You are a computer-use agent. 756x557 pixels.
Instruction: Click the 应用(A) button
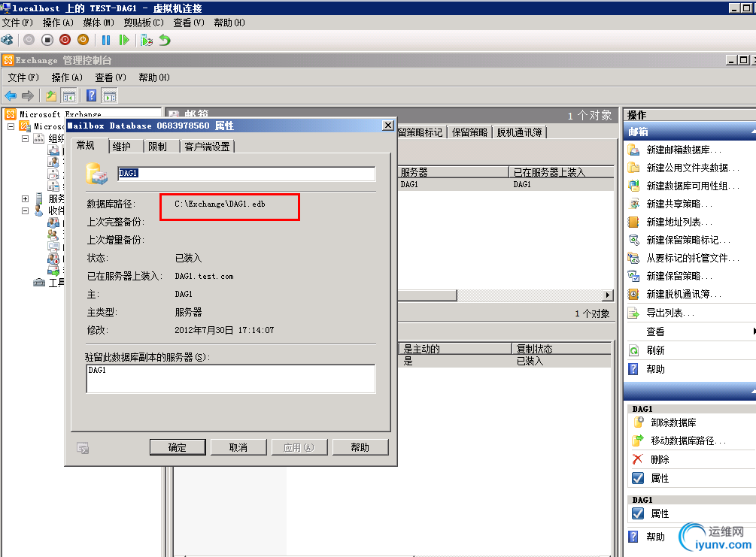pyautogui.click(x=299, y=447)
